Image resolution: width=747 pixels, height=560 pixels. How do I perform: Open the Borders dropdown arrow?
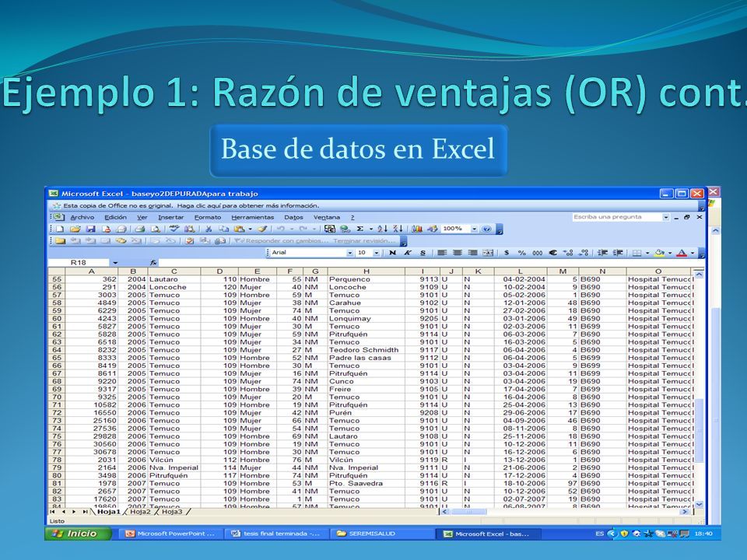coord(647,253)
